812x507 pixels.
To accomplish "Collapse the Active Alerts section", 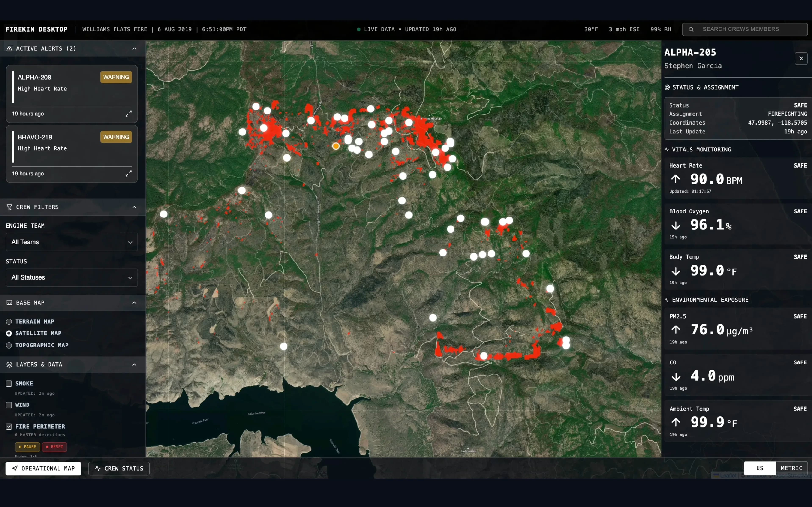I will click(134, 49).
